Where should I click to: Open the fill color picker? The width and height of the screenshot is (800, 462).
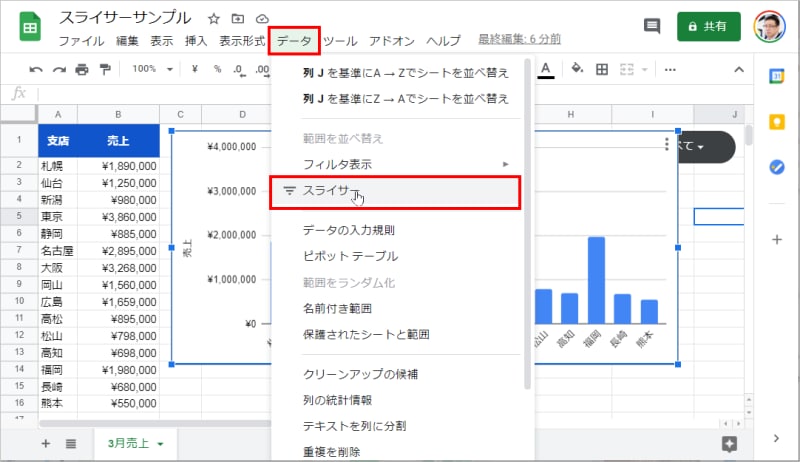577,69
